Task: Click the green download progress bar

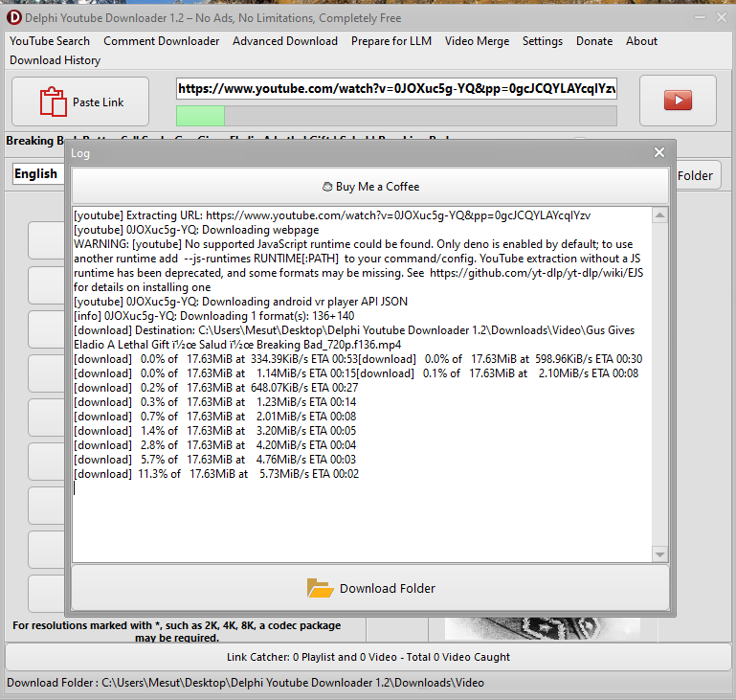Action: 396,116
